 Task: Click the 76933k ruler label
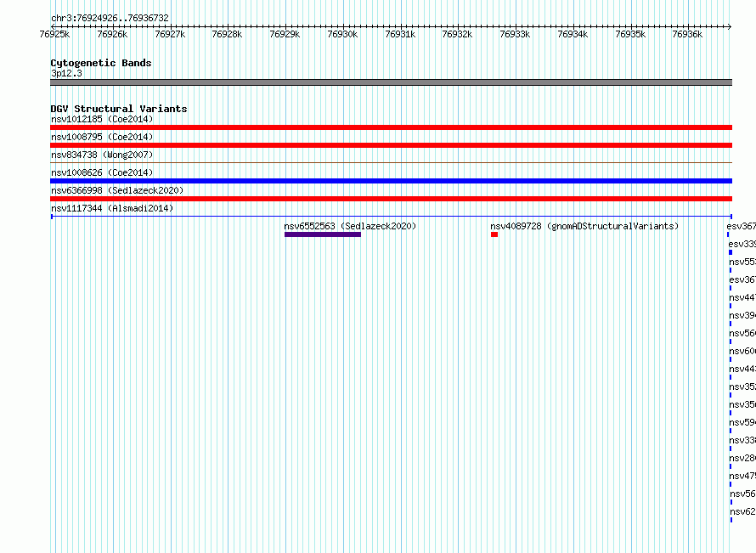click(x=515, y=34)
